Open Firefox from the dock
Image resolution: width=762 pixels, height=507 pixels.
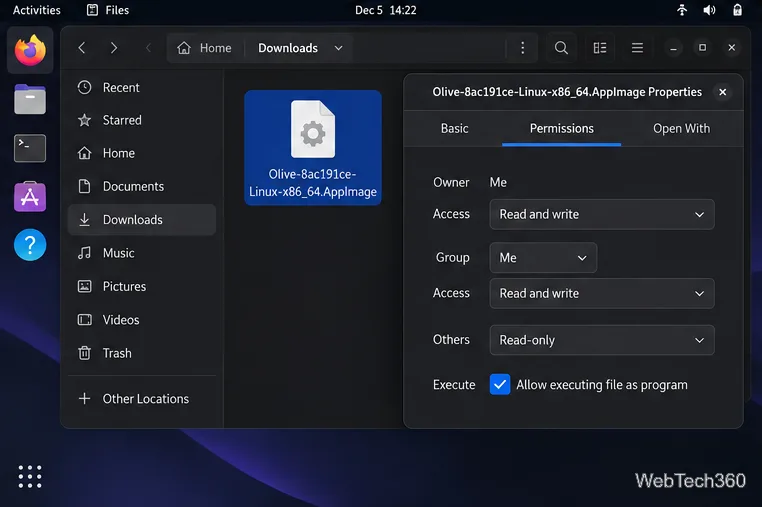30,50
